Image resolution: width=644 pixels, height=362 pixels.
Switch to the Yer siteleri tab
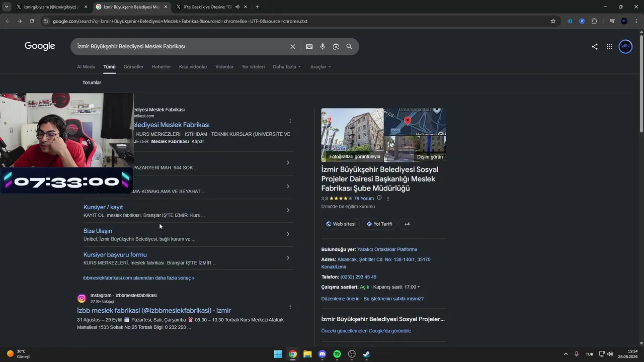[x=253, y=67]
